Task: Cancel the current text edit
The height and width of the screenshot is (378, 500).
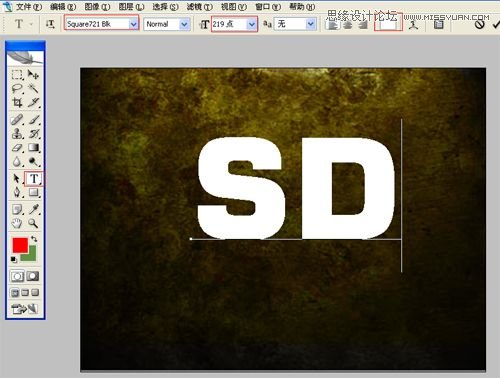Action: (480, 24)
